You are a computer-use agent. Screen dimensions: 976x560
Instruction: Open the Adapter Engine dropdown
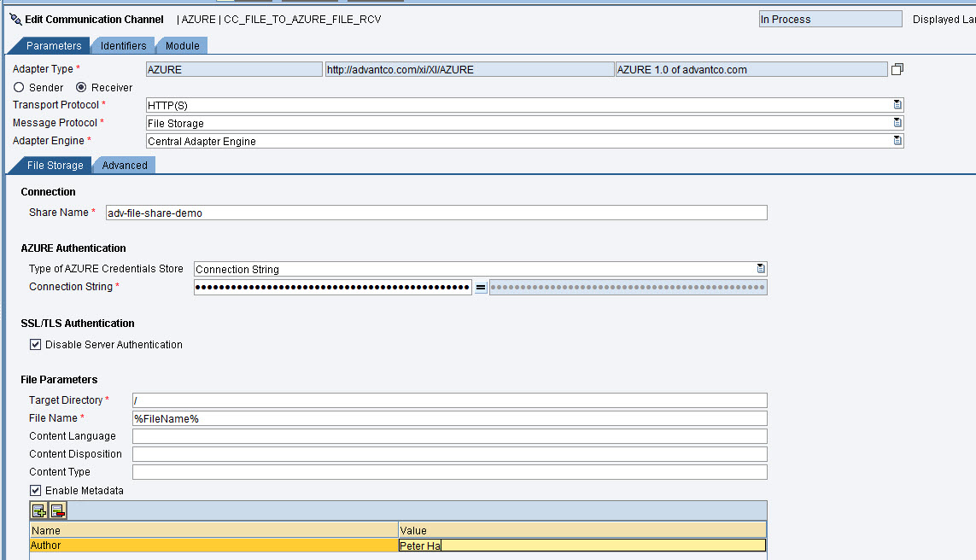(897, 141)
